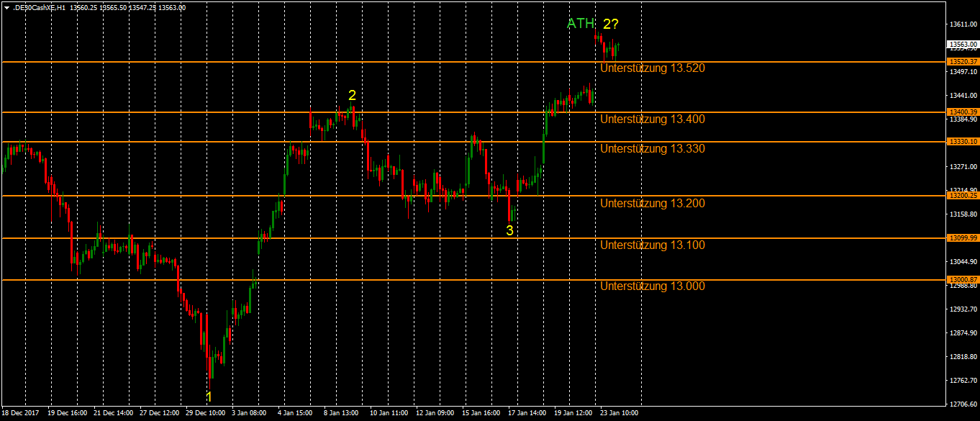Screen dimensions: 980x421
Task: Click time axis label '17 Jan 14:00'
Action: [x=527, y=414]
